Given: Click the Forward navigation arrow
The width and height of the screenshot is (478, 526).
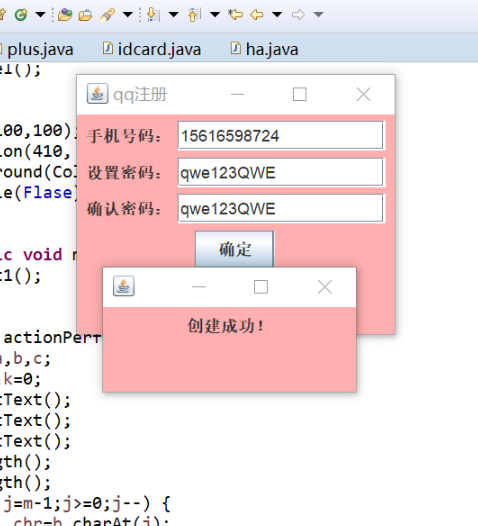Looking at the screenshot, I should tap(298, 14).
